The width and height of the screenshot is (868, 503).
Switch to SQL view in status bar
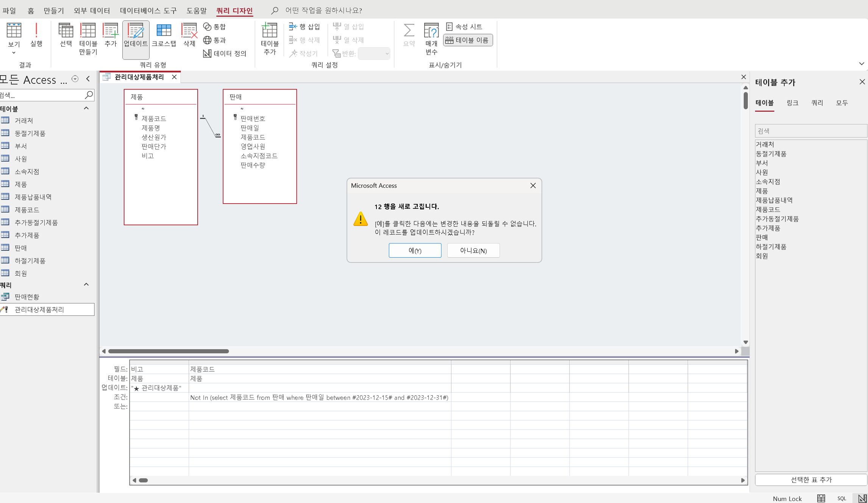tap(841, 498)
